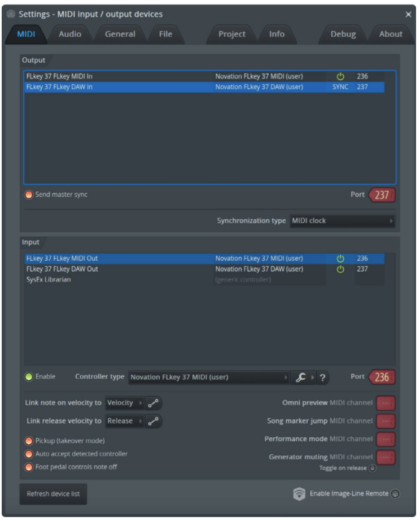Toggle power icon for FLkey DAW Out input

coord(340,270)
